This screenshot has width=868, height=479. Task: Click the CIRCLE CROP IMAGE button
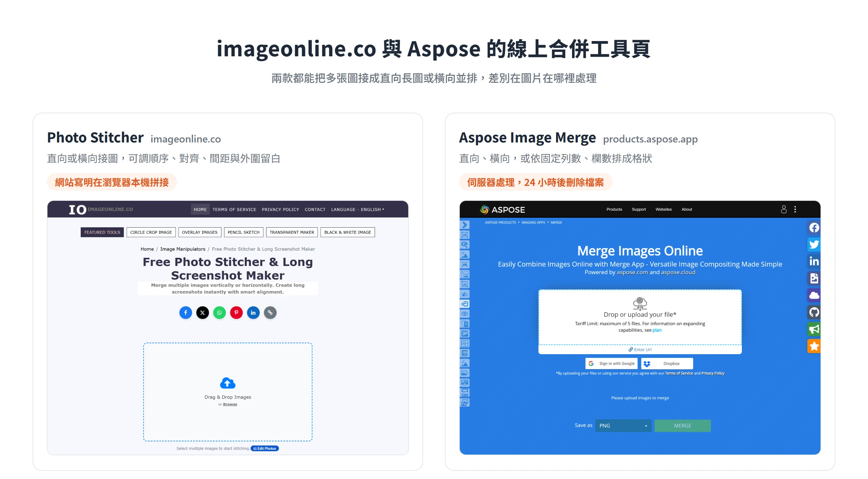(x=151, y=232)
